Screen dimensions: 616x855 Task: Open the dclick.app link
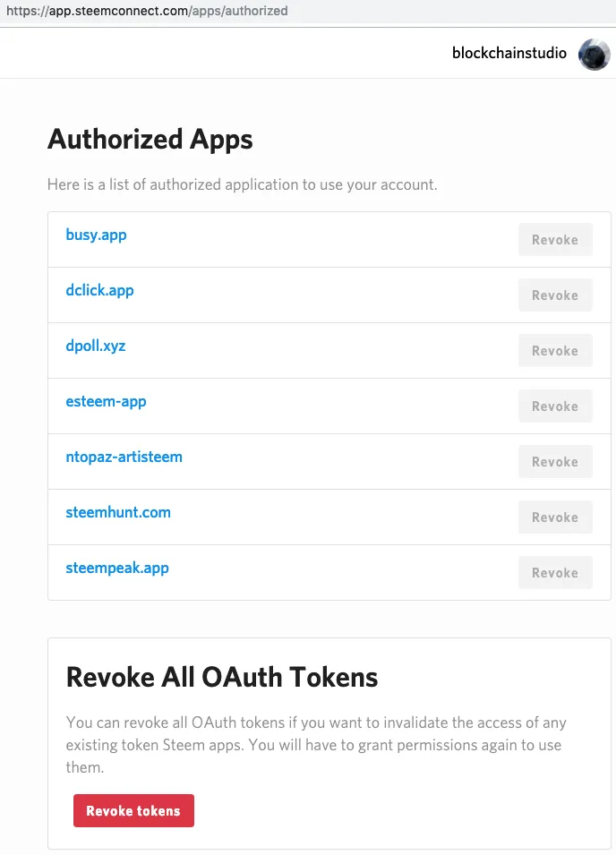pyautogui.click(x=99, y=290)
